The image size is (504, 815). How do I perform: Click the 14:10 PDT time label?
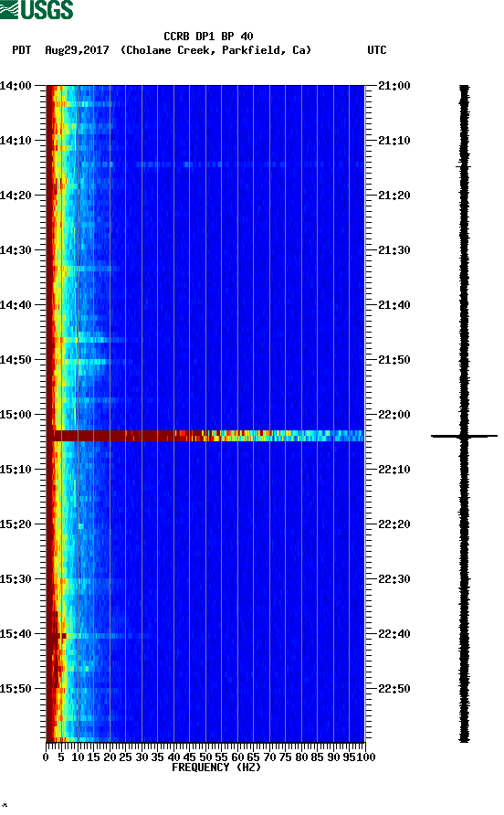pos(16,141)
